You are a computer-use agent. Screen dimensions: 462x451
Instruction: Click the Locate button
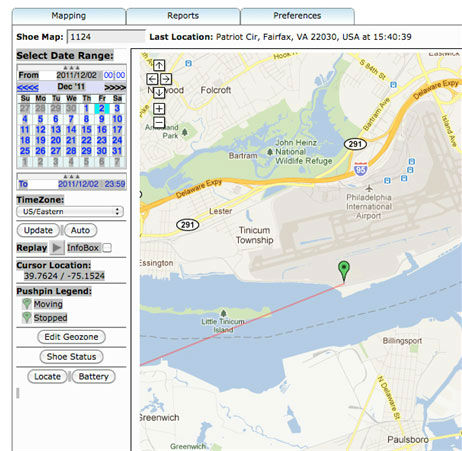point(47,376)
